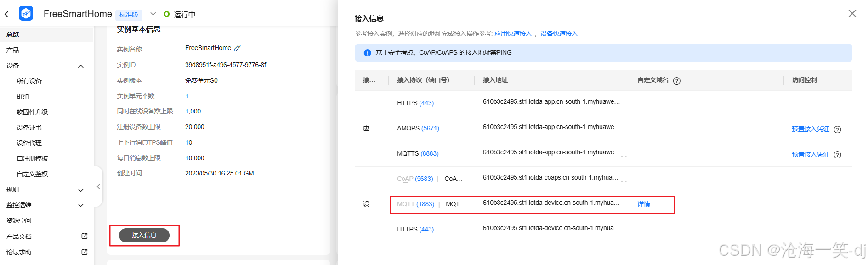Image resolution: width=868 pixels, height=265 pixels.
Task: Click the CoAP (5683) protocol entry
Action: (x=415, y=179)
